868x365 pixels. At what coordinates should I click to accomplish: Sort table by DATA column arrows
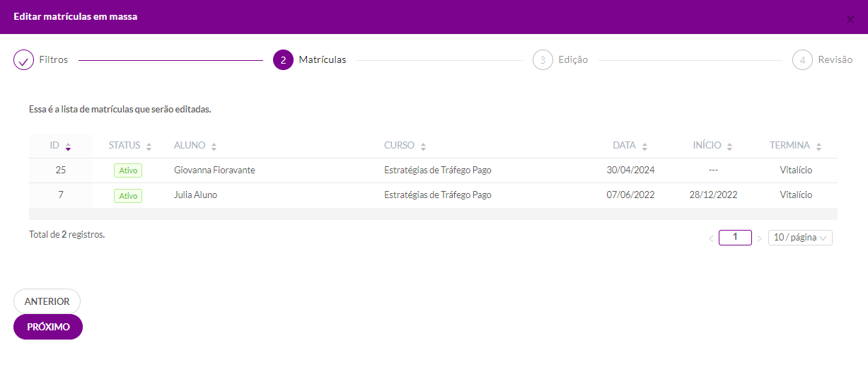[644, 146]
